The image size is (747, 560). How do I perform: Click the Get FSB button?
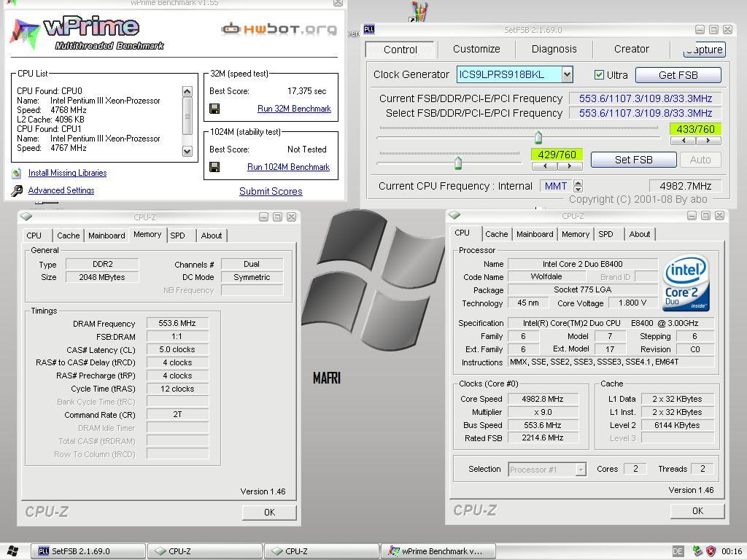pos(678,75)
